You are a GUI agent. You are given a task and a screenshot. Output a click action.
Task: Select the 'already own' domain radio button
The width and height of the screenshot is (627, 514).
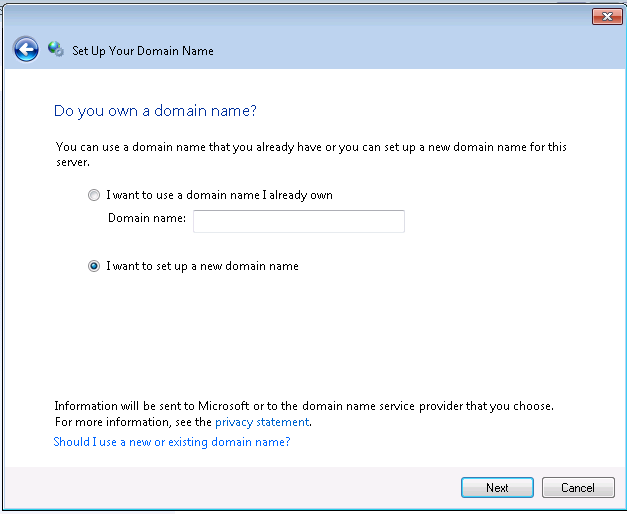[94, 195]
